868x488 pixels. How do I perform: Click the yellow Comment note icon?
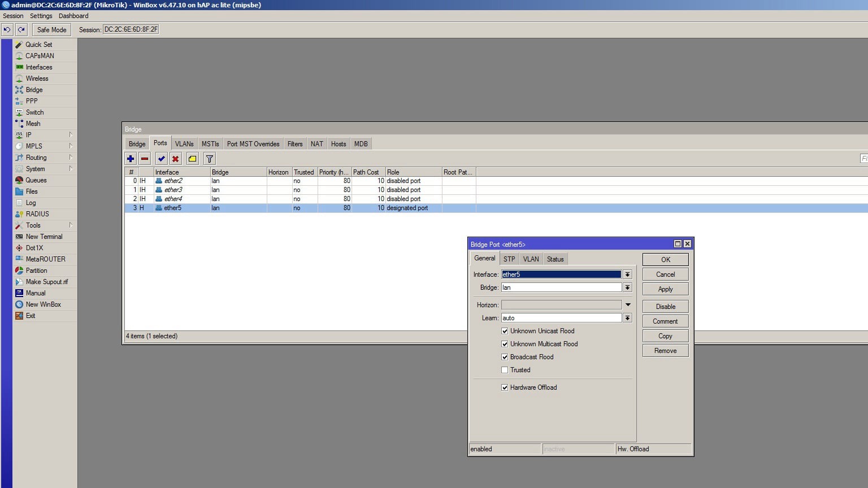click(x=193, y=159)
